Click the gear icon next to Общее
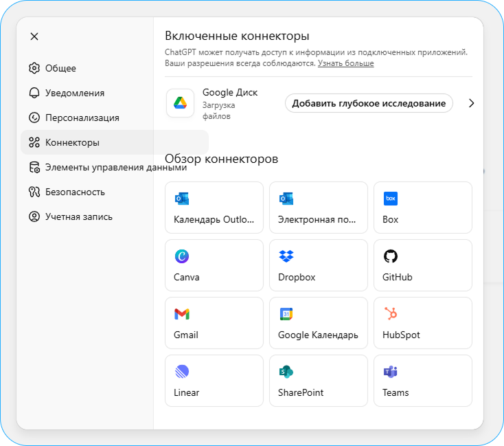 coord(34,68)
